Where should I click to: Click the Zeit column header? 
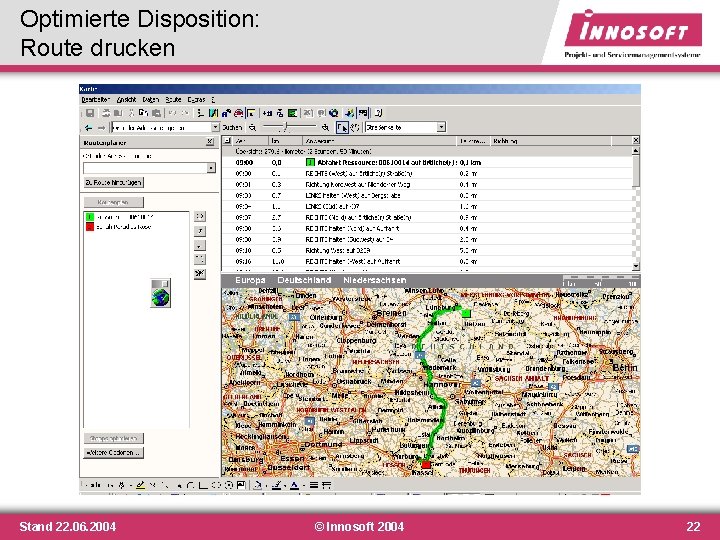point(250,141)
